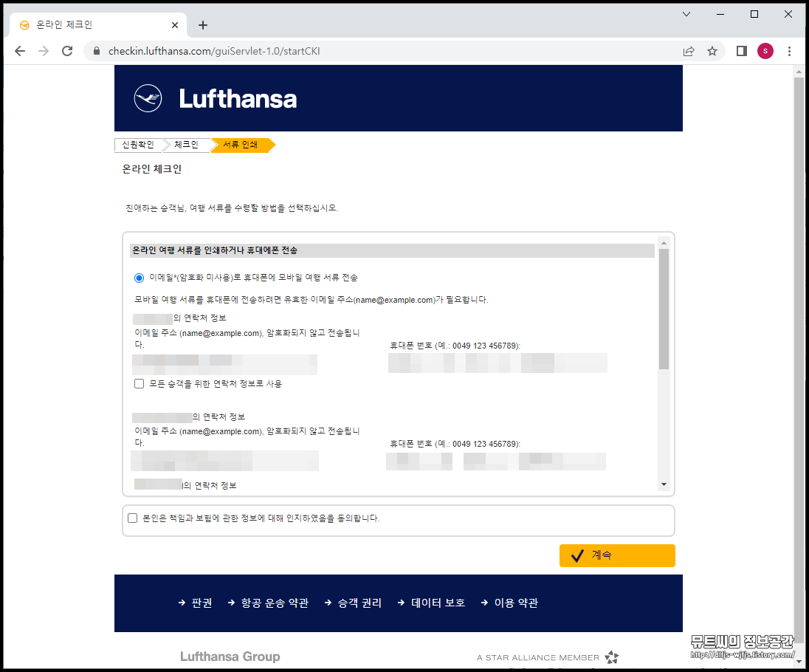Click the page scrollbar down arrow
Viewport: 809px width, 672px height.
tap(799, 661)
